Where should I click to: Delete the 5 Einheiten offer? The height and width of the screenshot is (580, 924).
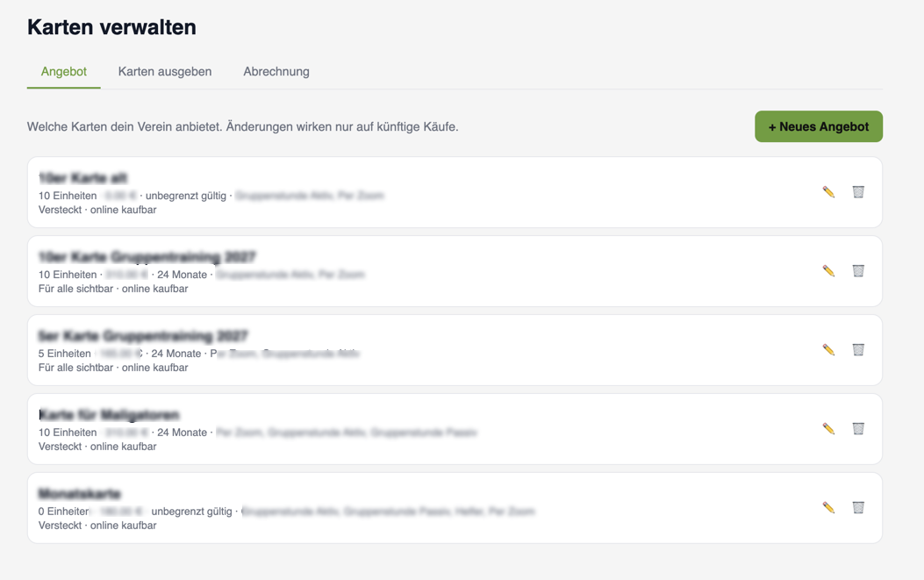coord(858,350)
